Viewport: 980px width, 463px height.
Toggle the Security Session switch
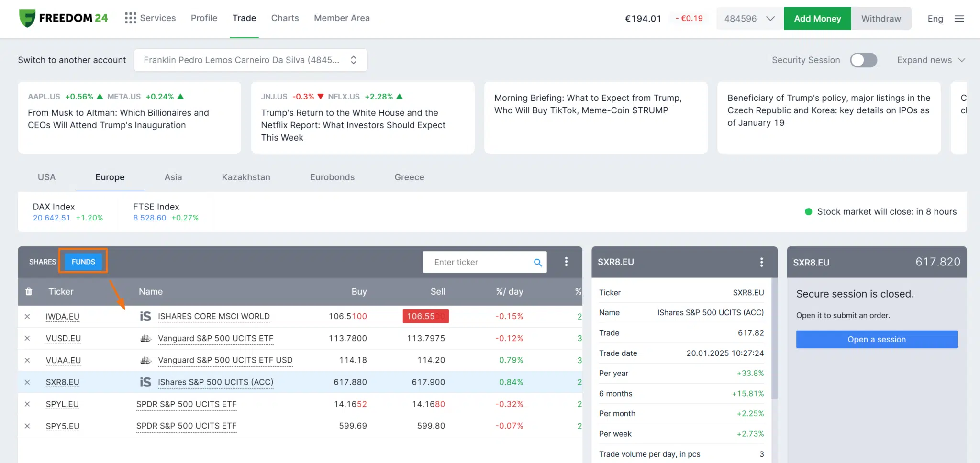(863, 60)
